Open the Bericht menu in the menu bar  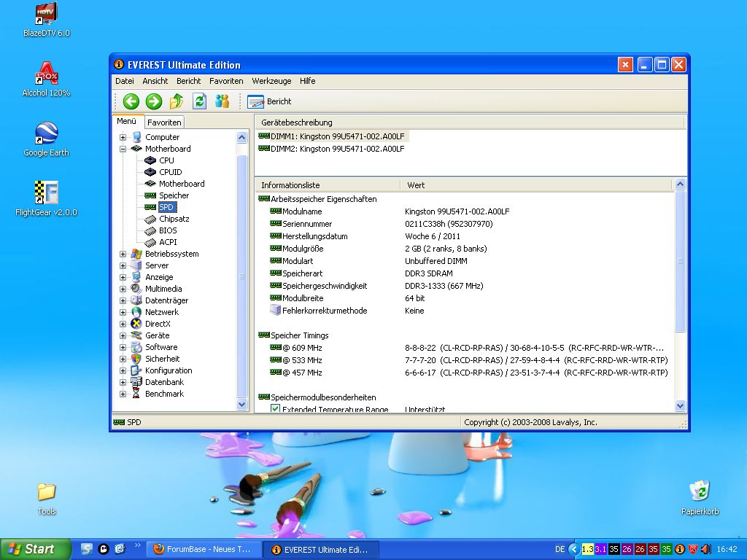(x=189, y=81)
